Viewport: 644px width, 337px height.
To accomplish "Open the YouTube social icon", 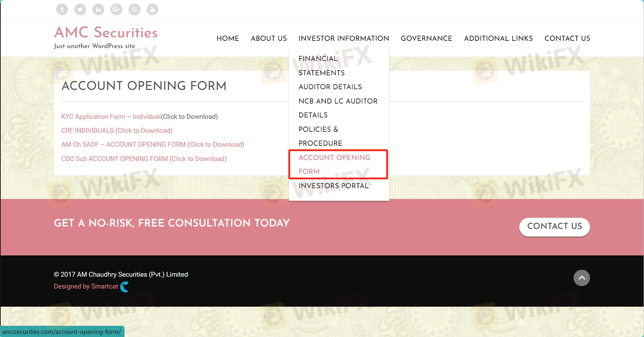I will (x=152, y=9).
